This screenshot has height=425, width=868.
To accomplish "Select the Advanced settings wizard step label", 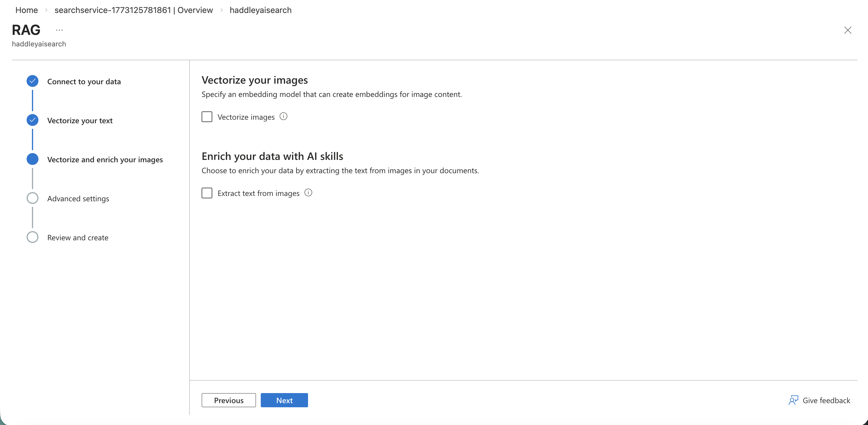I will (x=78, y=198).
